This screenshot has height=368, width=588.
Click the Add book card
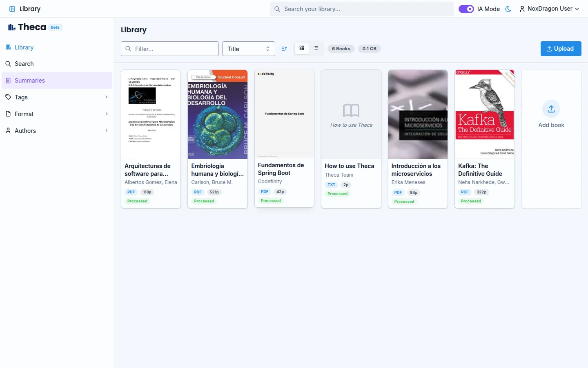(x=551, y=139)
